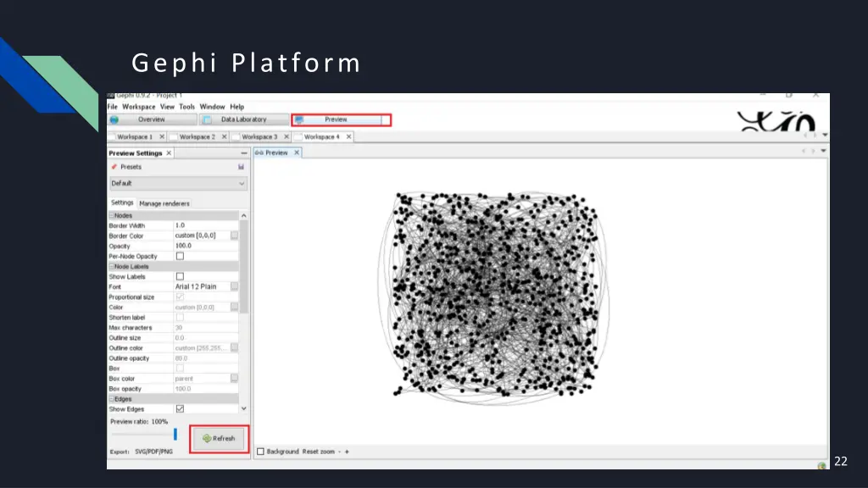Switch to the Data Laboratory perspective
The image size is (868, 488).
click(x=244, y=119)
